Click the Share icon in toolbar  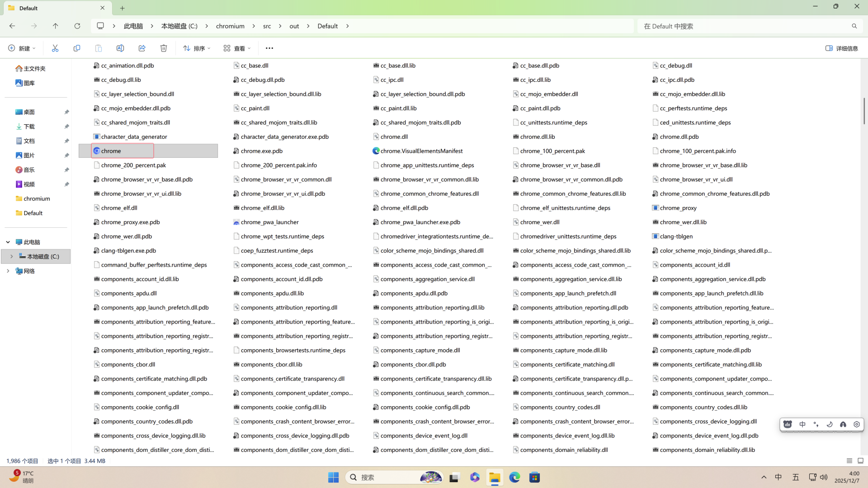[x=142, y=48]
